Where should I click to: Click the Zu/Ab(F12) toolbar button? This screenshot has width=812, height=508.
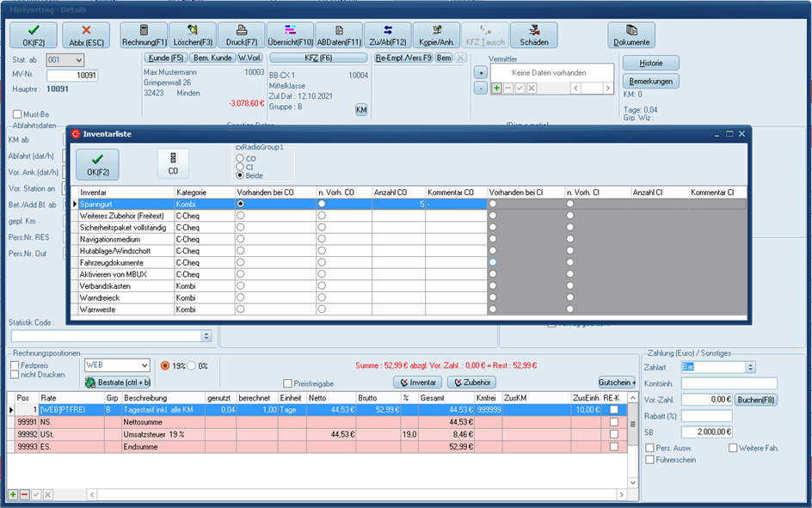tap(387, 34)
